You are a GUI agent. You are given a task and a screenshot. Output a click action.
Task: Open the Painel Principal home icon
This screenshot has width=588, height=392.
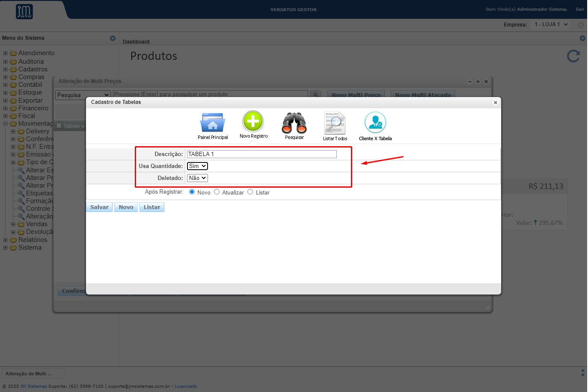(212, 123)
